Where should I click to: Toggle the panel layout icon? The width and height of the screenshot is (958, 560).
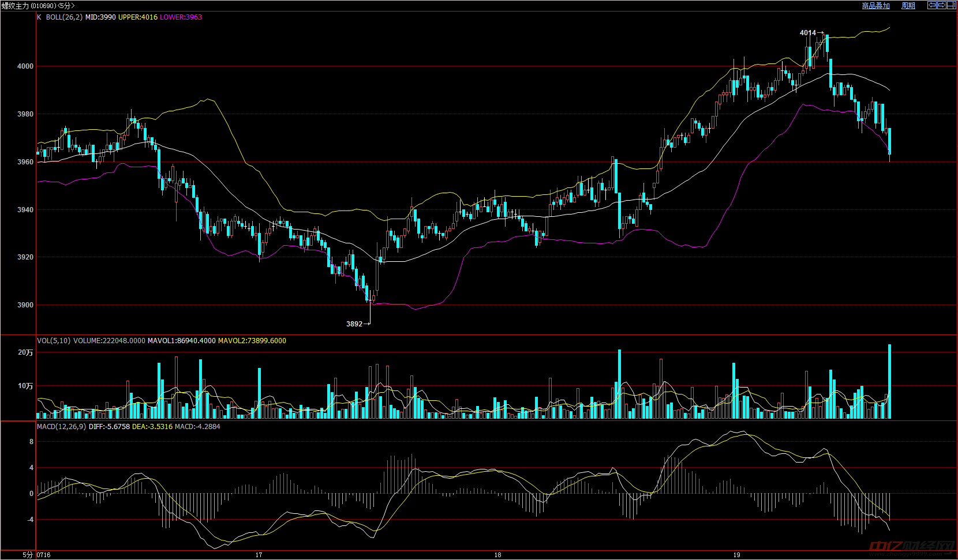tap(952, 5)
